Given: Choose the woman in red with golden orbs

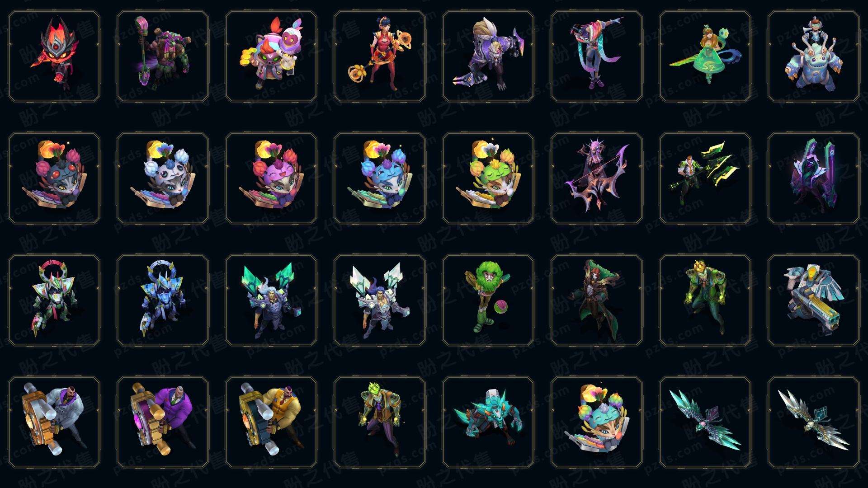Looking at the screenshot, I should point(380,56).
